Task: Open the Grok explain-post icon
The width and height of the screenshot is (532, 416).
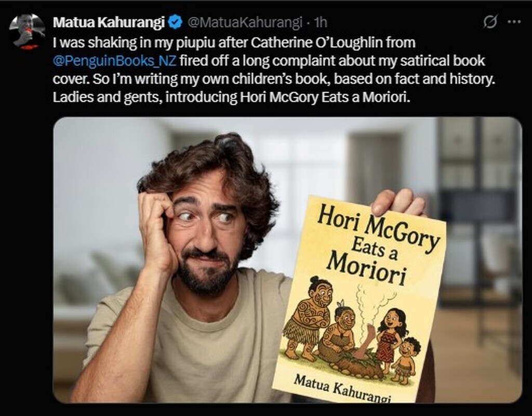Action: pos(490,22)
